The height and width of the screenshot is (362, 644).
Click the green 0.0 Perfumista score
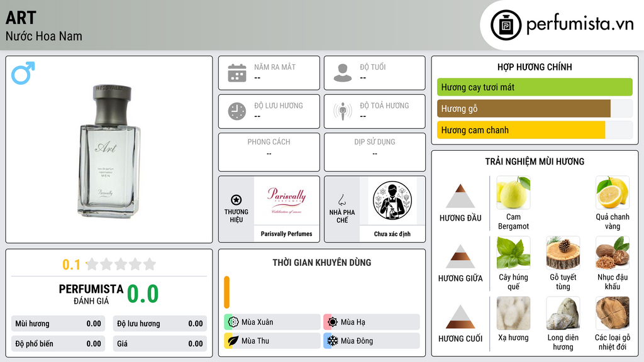click(143, 294)
